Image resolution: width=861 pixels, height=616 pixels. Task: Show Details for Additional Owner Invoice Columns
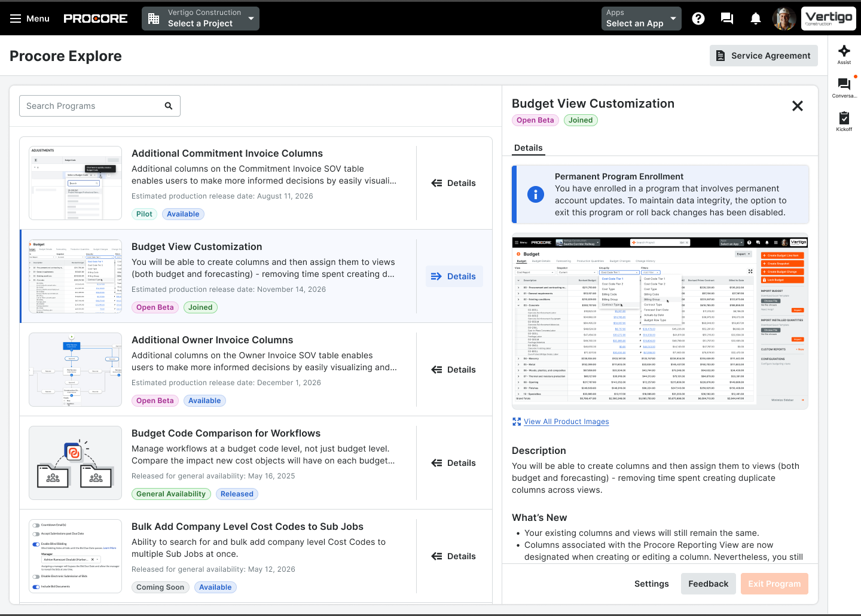coord(454,370)
